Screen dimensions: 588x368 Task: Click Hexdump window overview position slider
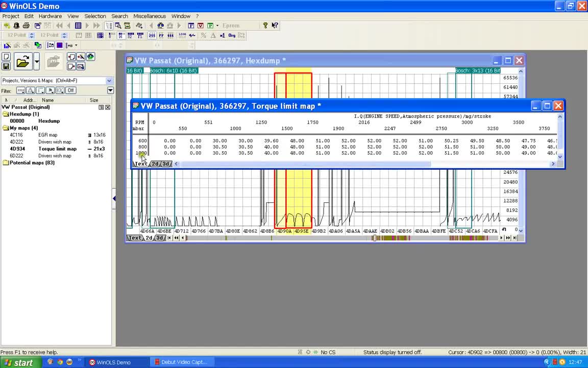(374, 238)
